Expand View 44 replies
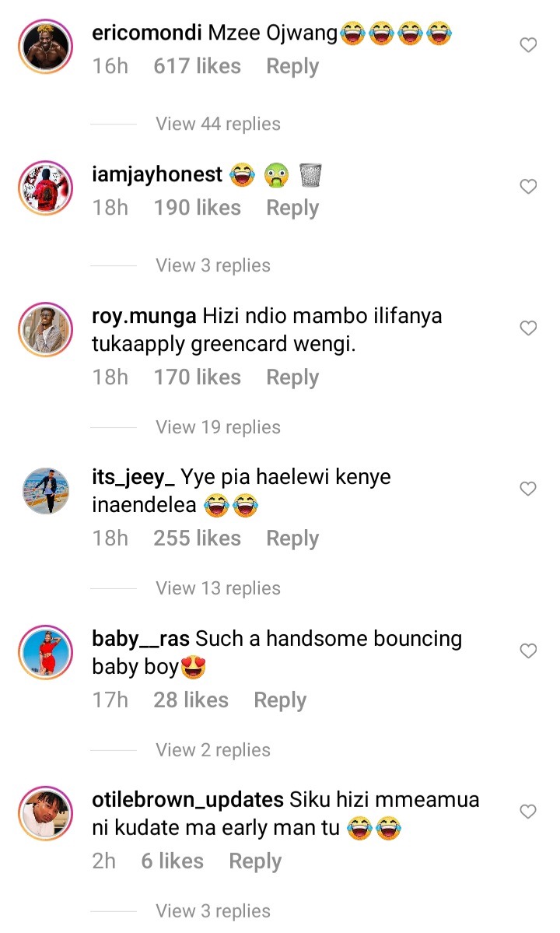The image size is (560, 933). click(219, 124)
